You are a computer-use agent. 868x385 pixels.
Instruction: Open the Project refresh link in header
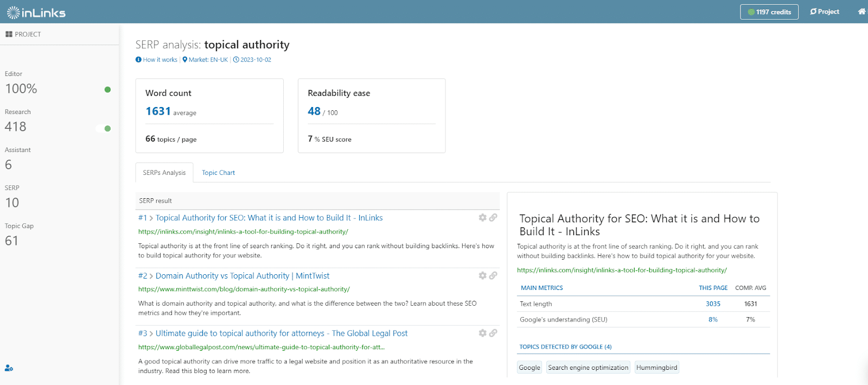(x=825, y=11)
